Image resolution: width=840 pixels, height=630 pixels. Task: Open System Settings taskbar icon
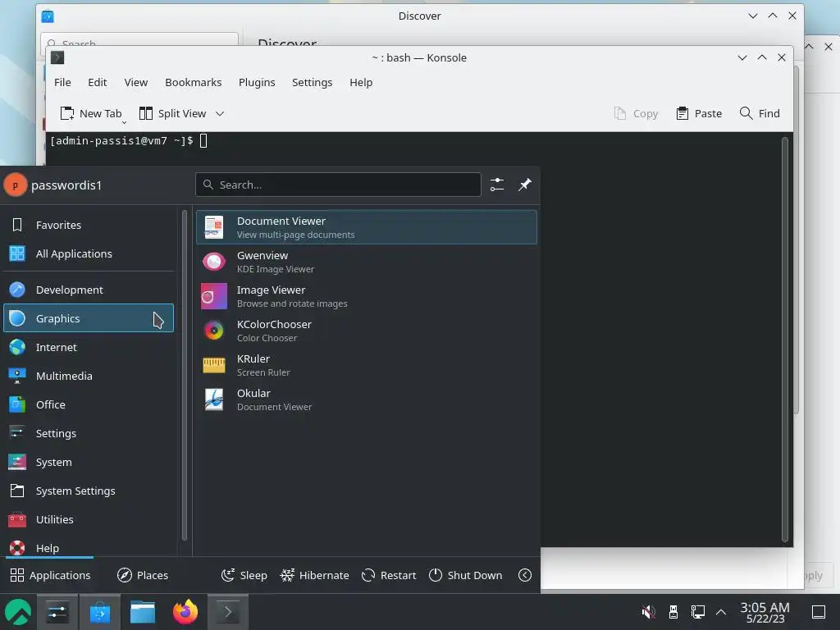[x=57, y=612]
